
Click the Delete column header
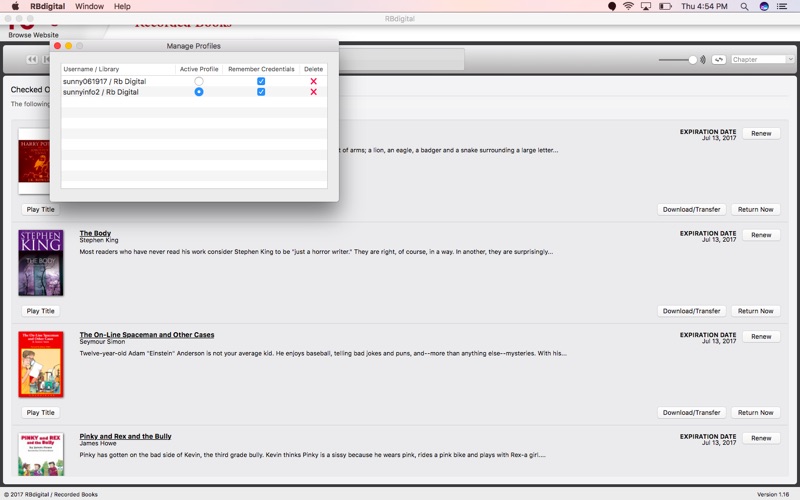[x=313, y=69]
